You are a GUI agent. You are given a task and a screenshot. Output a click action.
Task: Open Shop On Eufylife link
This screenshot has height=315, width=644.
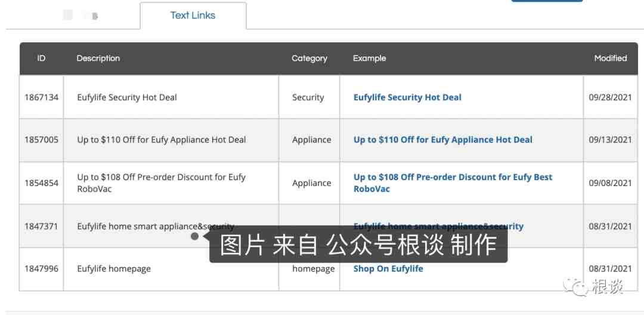tap(388, 268)
